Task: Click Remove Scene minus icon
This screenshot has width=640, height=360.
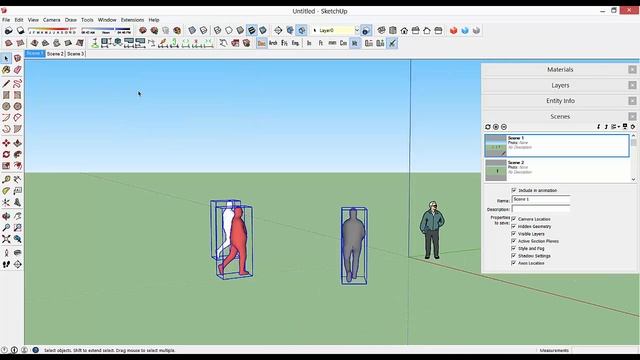Action: 504,127
